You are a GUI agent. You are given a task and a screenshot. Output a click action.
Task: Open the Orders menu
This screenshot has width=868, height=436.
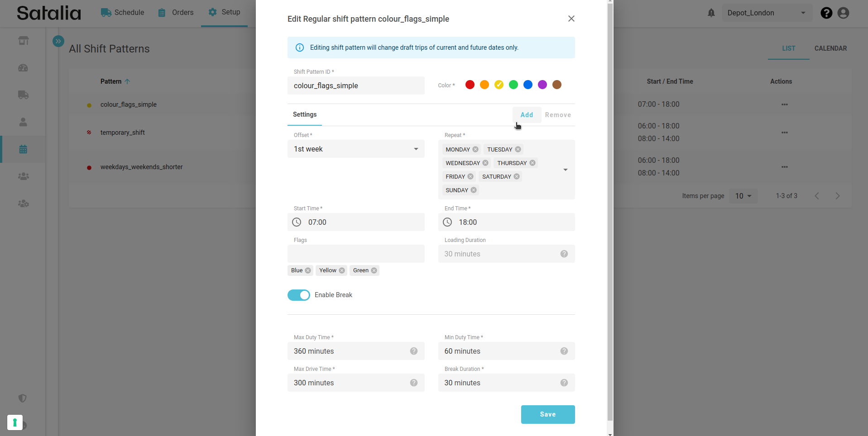point(176,13)
